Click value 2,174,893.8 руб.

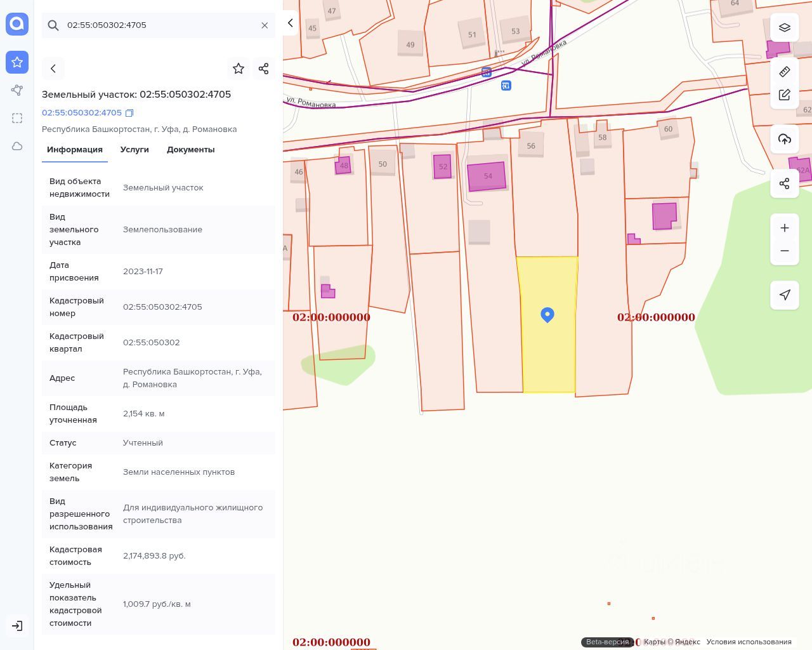(154, 556)
